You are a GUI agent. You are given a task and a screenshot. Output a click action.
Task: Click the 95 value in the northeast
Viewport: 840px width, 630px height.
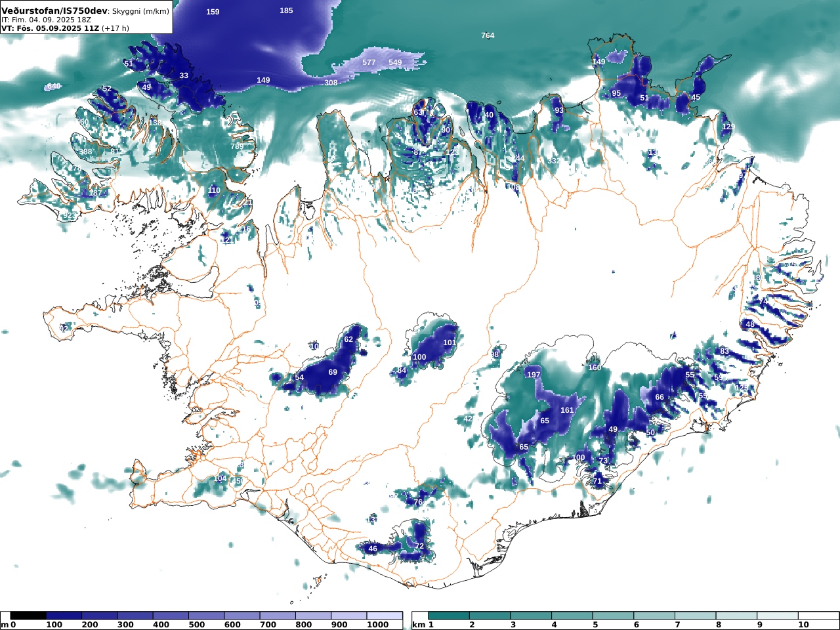tap(616, 93)
